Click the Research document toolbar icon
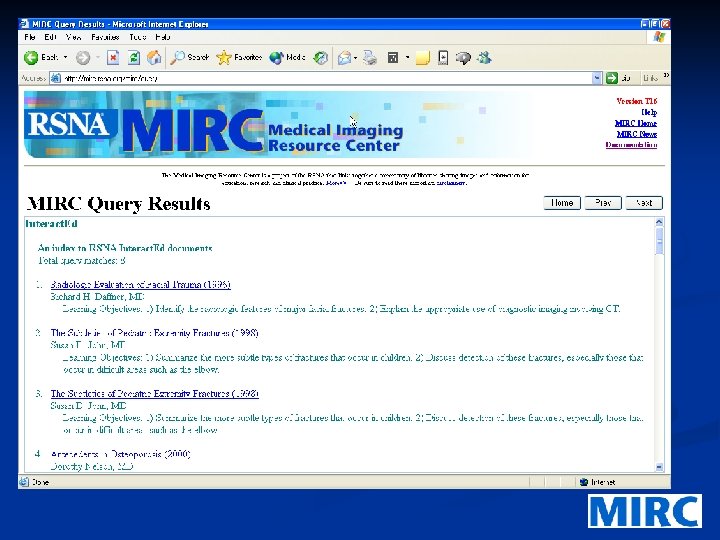720x540 pixels. click(443, 58)
